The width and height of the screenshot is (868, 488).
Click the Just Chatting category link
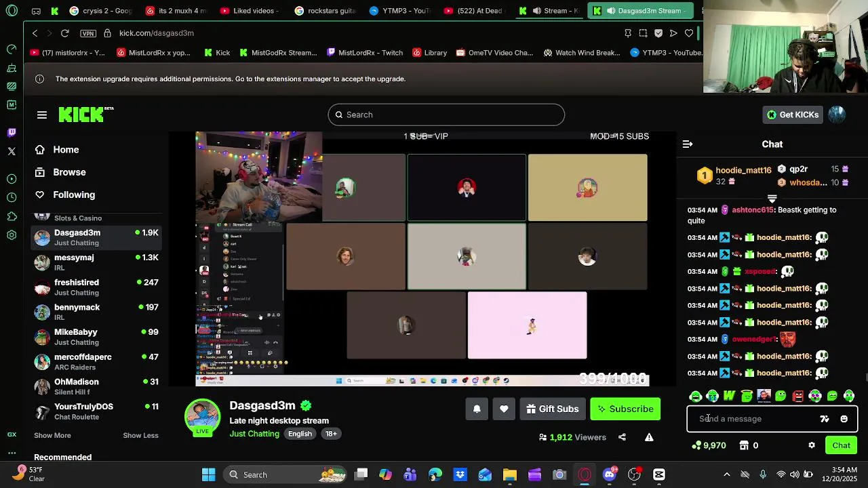click(254, 434)
